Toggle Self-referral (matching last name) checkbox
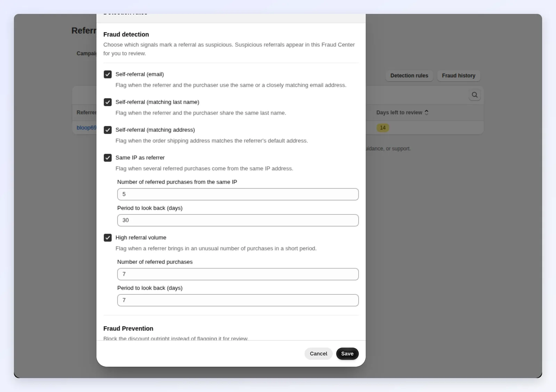The image size is (556, 392). pos(108,102)
